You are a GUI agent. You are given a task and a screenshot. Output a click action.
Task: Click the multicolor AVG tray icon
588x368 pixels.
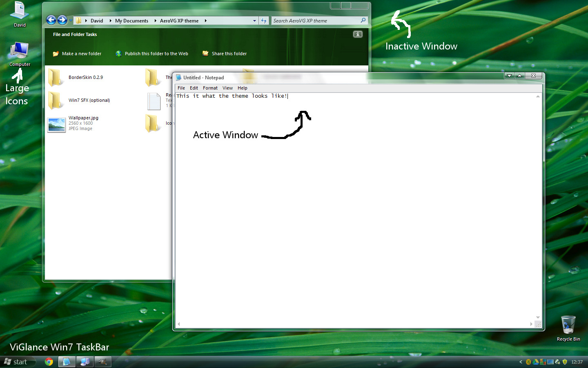[543, 362]
